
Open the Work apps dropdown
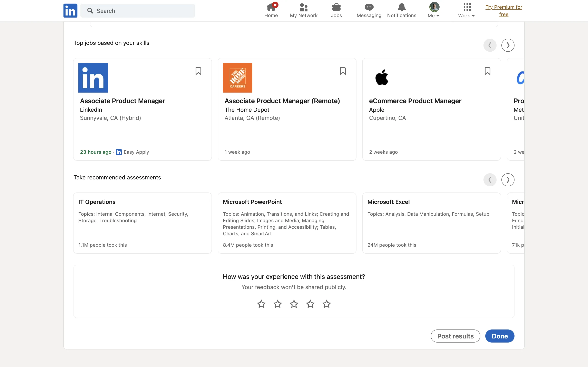pyautogui.click(x=467, y=10)
